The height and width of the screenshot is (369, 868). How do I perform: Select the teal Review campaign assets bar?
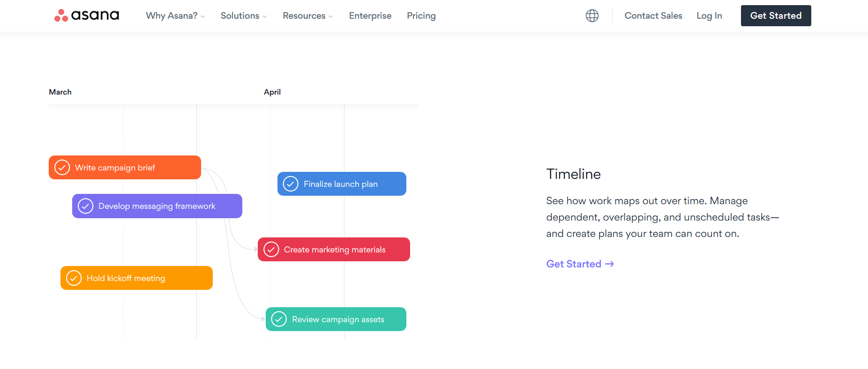[347, 319]
